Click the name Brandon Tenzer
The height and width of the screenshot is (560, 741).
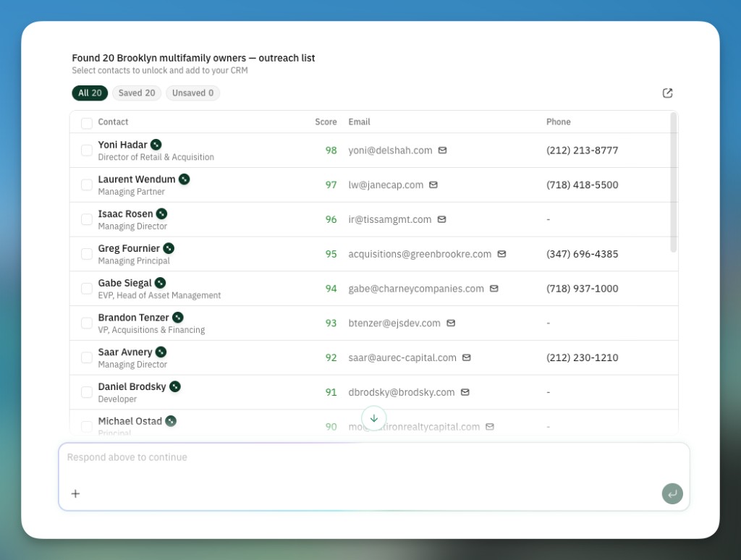click(133, 318)
